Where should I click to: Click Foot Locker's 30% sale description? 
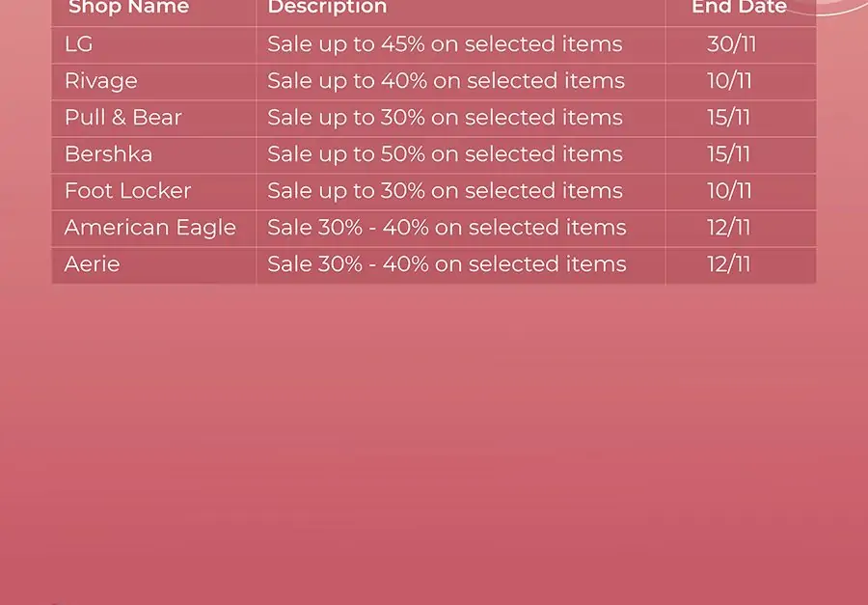pyautogui.click(x=445, y=191)
